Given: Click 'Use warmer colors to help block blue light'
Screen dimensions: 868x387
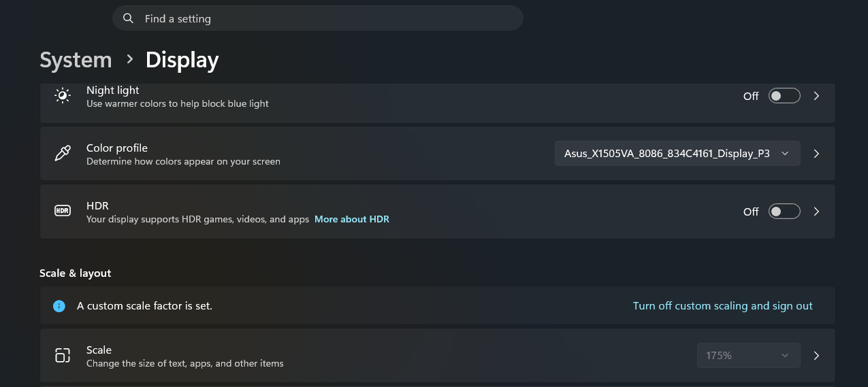Looking at the screenshot, I should point(178,103).
